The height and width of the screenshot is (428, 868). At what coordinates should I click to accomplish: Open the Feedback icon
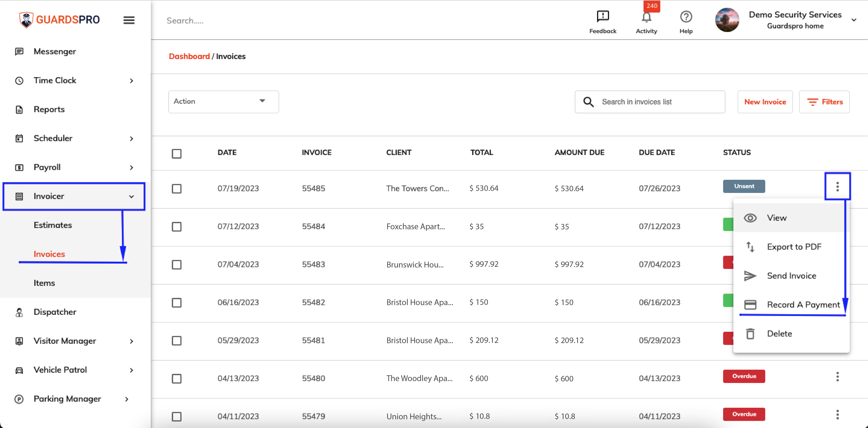pos(603,17)
